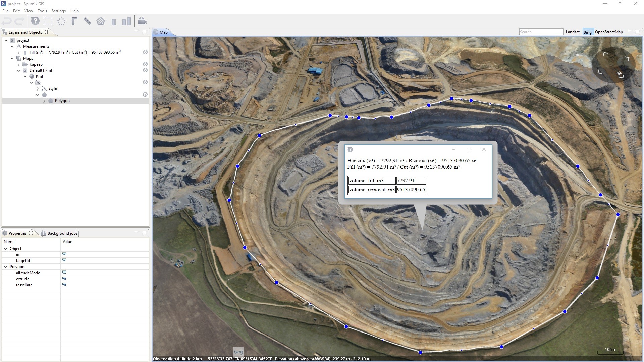The image size is (644, 362).
Task: Toggle visibility of unnamed folder under Kml
Action: (x=145, y=82)
